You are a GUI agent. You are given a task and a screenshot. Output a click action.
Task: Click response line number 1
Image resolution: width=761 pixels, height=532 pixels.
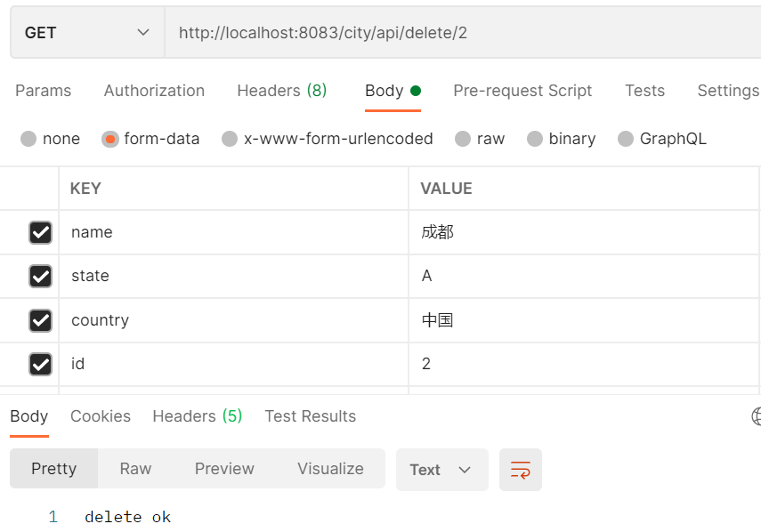(53, 517)
